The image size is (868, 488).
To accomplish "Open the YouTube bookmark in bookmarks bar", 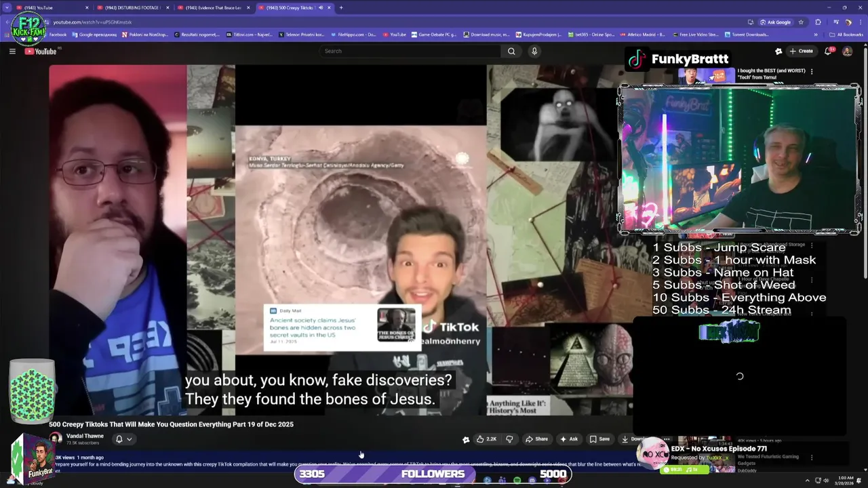I will (395, 35).
